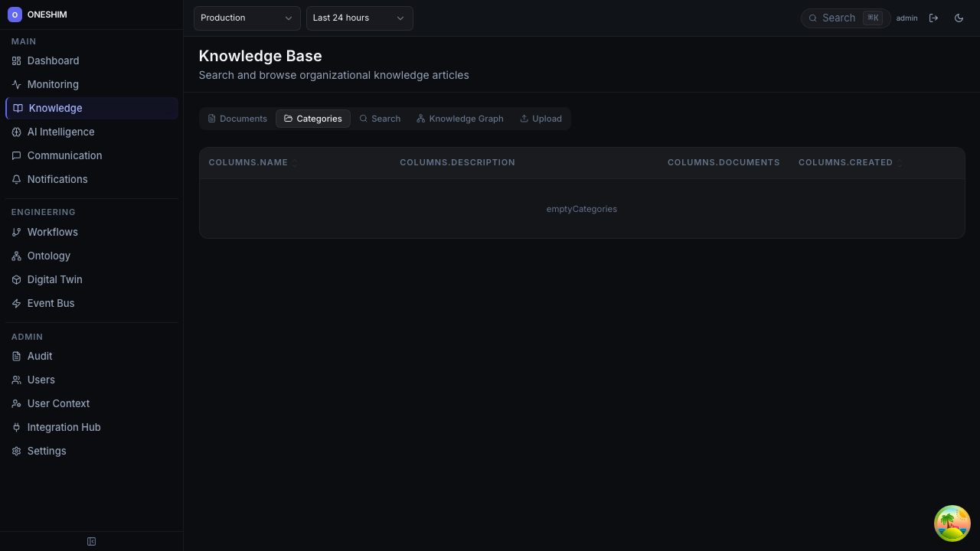
Task: Click the Upload icon in the toolbar
Action: coord(541,119)
